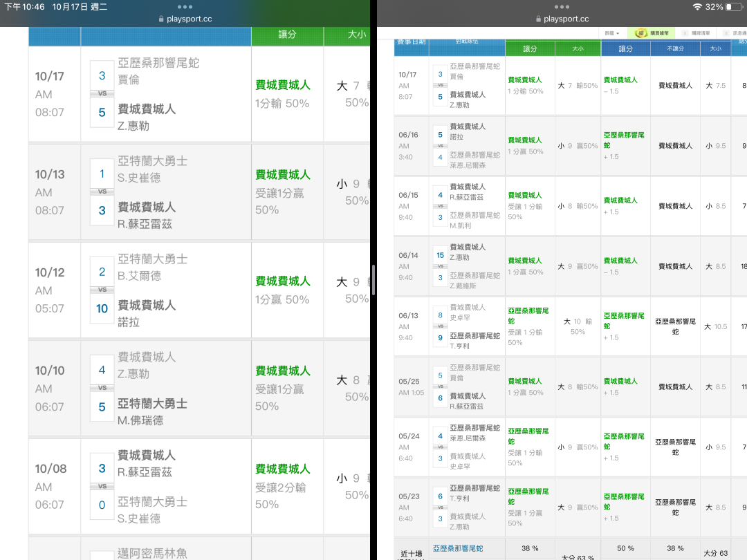Tap the lock icon in right window address bar
The width and height of the screenshot is (747, 560).
coord(538,19)
